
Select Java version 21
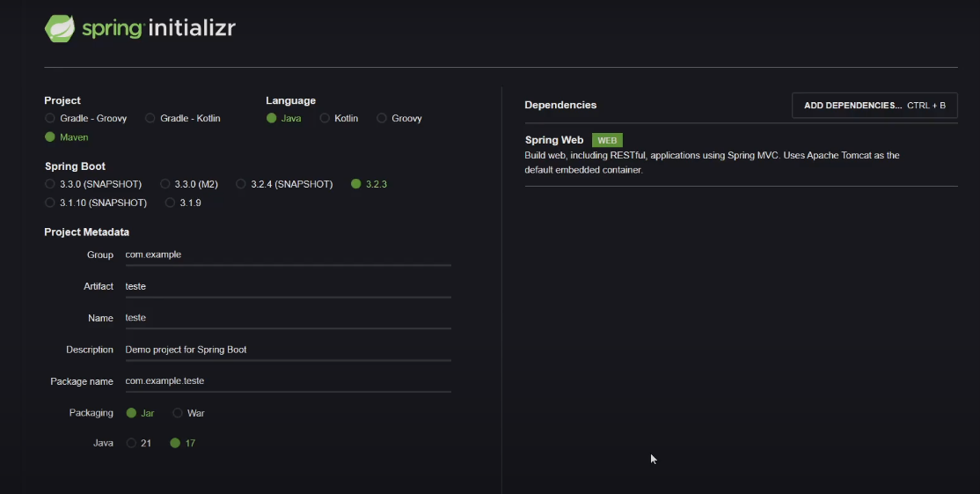pyautogui.click(x=139, y=443)
